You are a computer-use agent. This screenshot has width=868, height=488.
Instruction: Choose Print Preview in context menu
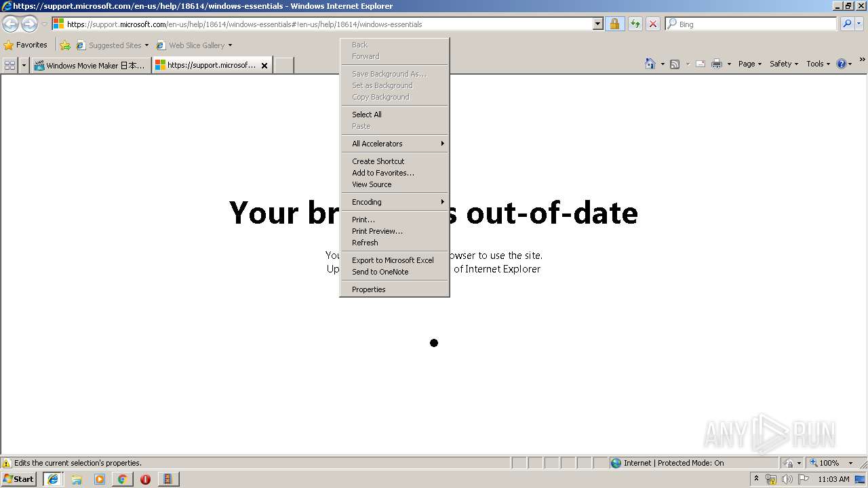(395, 231)
